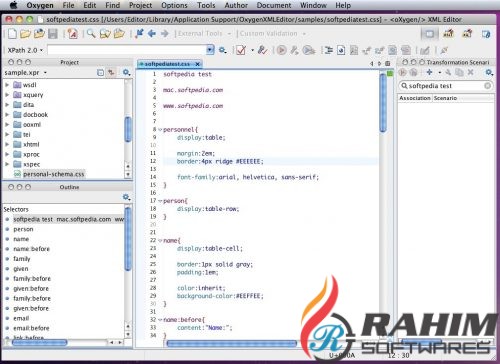
Task: Select the name:before selector in Outline
Action: click(31, 249)
